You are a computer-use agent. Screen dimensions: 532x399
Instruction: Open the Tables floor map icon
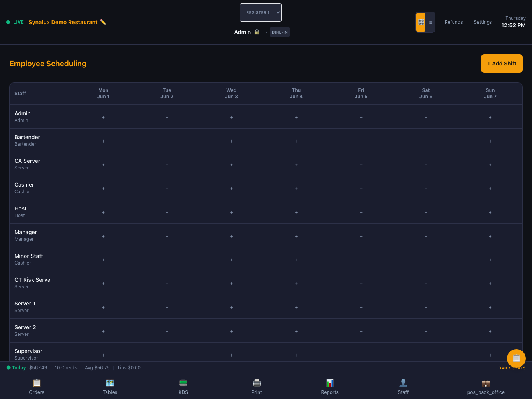(110, 383)
